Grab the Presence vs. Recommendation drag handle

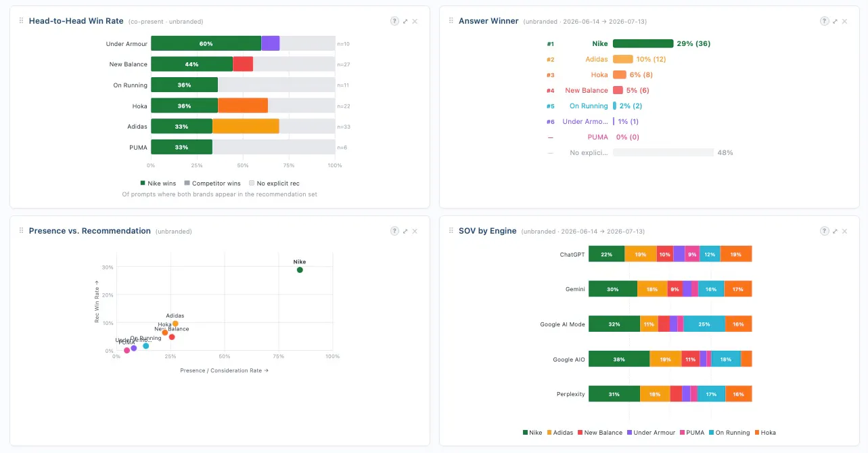[22, 231]
